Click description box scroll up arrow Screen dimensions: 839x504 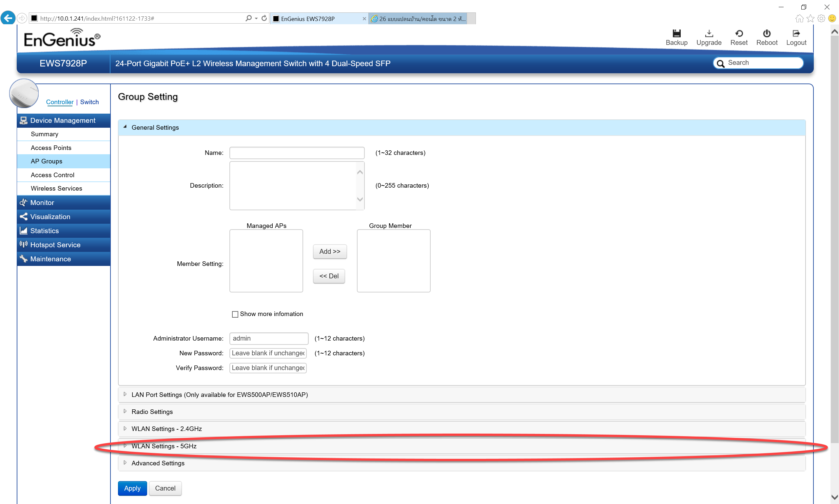(x=360, y=172)
